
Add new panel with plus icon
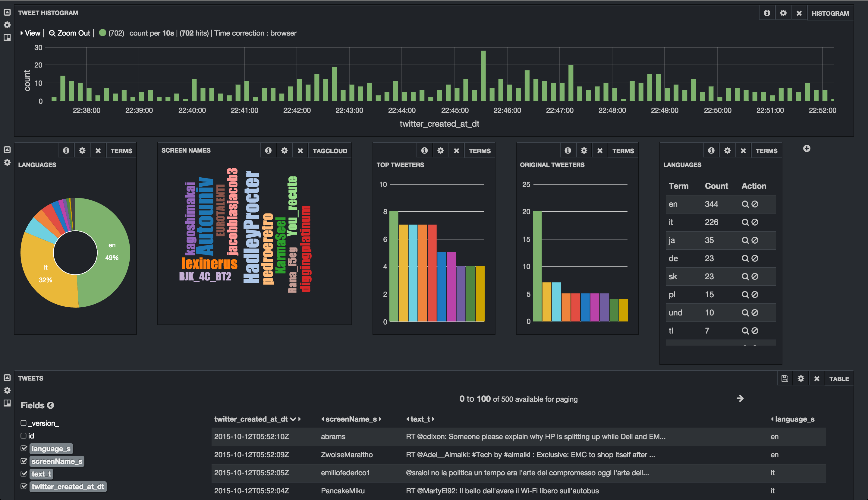click(807, 148)
